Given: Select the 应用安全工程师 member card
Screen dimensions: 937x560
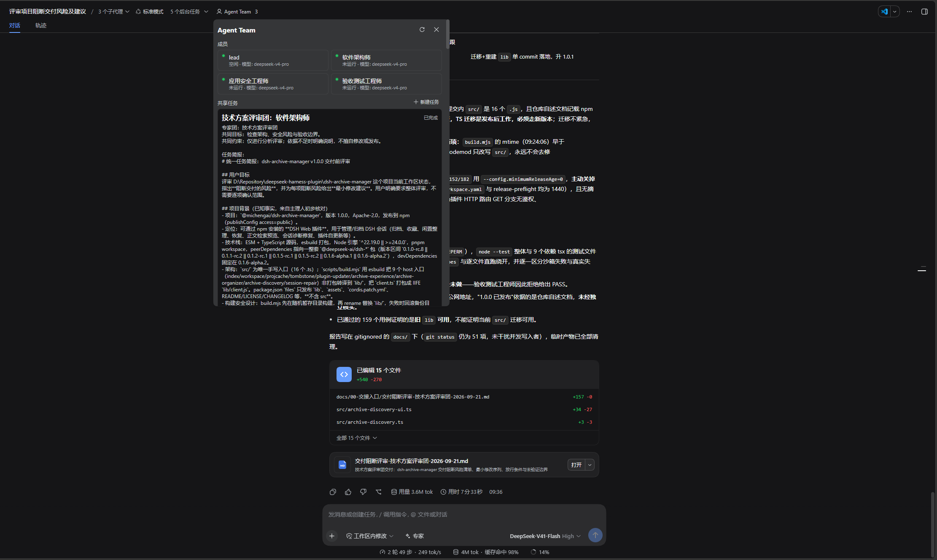Looking at the screenshot, I should coord(273,84).
